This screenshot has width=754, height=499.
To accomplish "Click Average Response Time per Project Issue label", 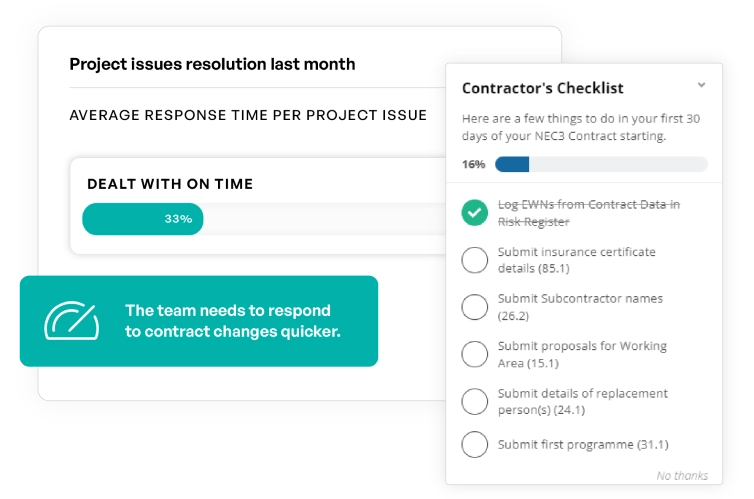I will [248, 115].
